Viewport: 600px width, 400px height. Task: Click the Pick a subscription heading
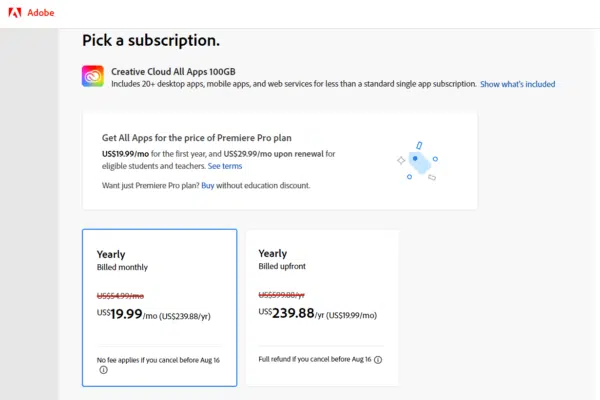coord(151,41)
